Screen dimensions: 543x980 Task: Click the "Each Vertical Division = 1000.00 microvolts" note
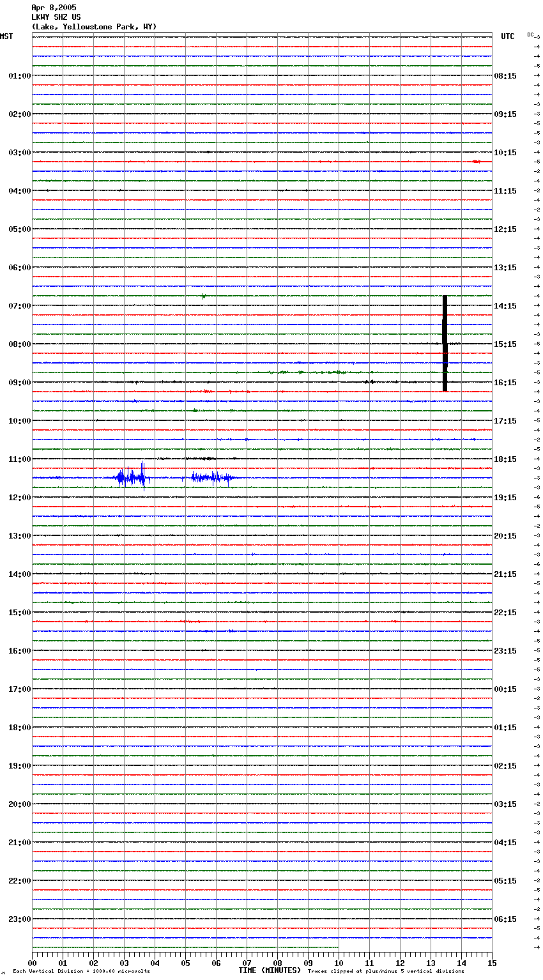point(81,972)
